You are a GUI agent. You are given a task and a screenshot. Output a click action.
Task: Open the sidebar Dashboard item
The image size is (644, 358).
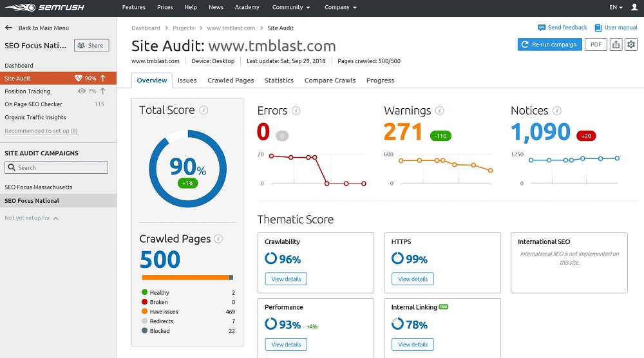(19, 66)
